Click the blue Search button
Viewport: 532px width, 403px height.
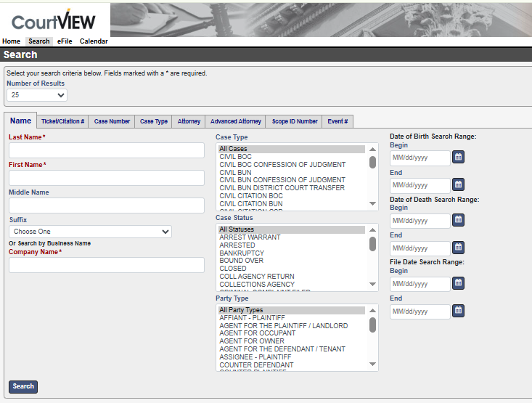point(23,386)
